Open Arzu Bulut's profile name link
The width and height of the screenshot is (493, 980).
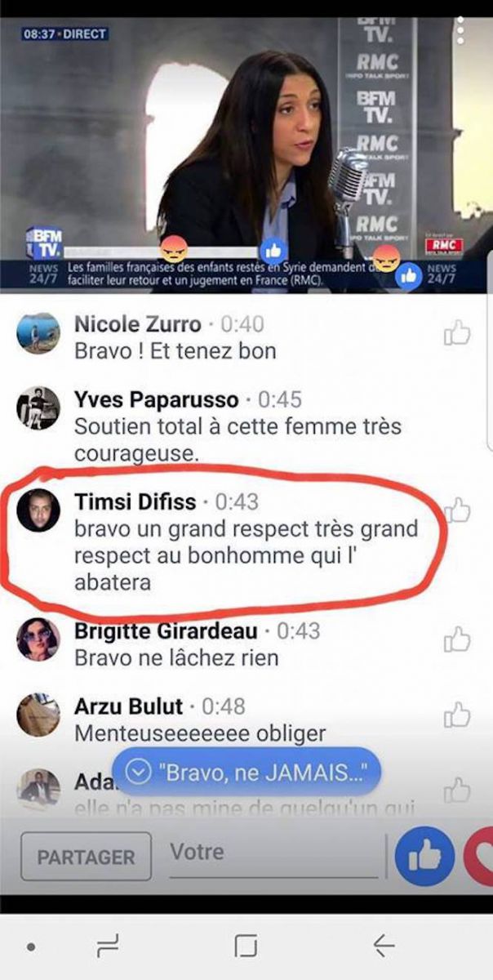point(129,706)
